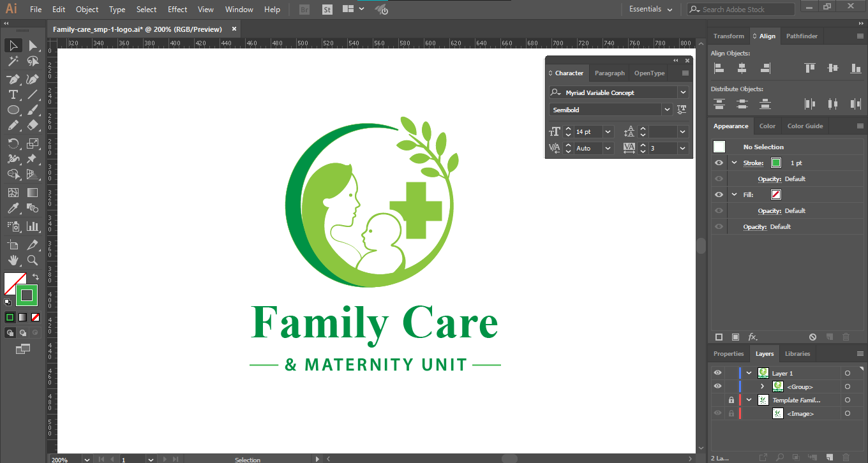Image resolution: width=868 pixels, height=463 pixels.
Task: Unlock the Template Family layer lock
Action: [731, 400]
